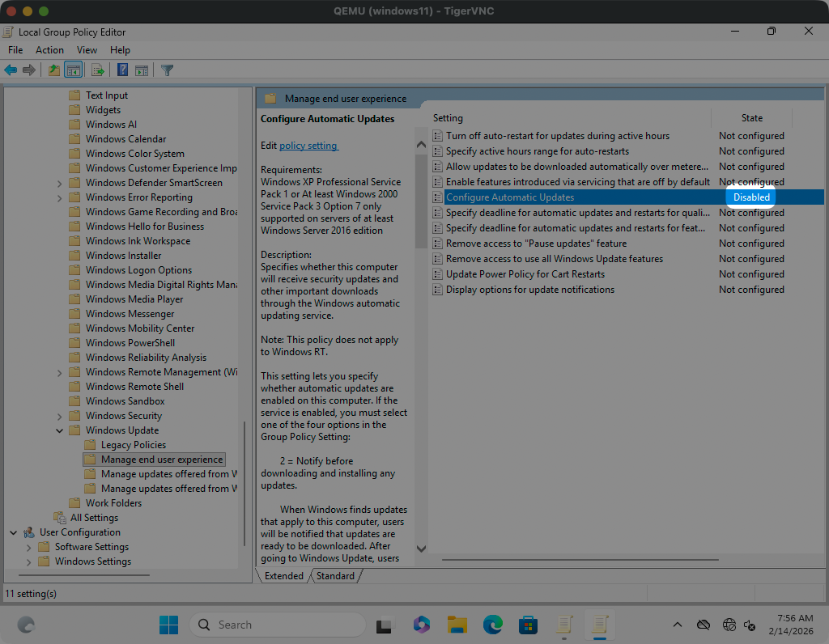Open the Action menu

49,50
